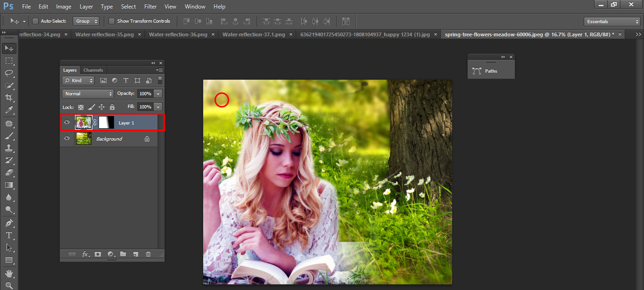Open the Opacity dropdown arrow
644x290 pixels.
point(159,93)
